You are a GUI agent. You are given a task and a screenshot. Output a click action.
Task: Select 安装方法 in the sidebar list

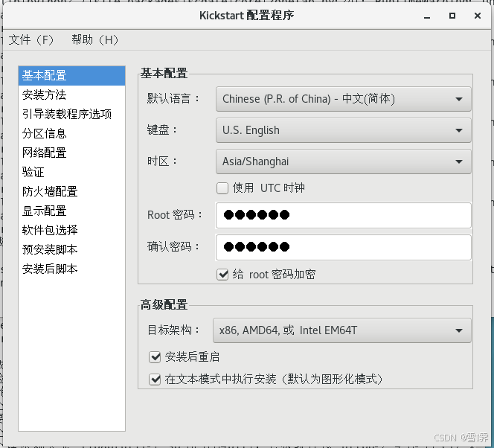(72, 95)
